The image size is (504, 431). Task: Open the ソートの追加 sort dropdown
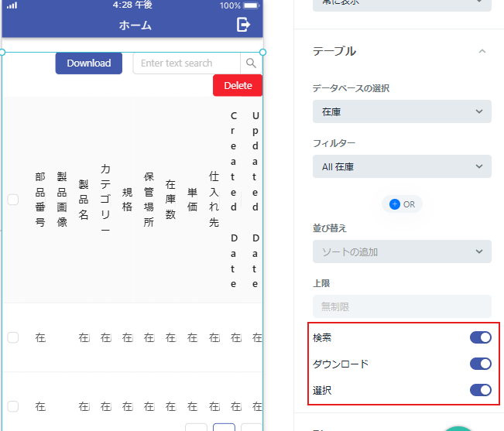click(402, 251)
